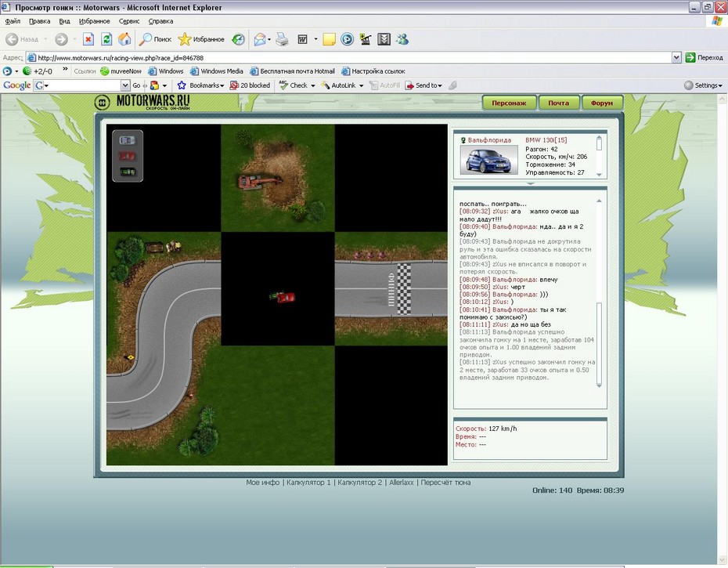Open the Print icon in toolbar
This screenshot has height=568, width=728.
(283, 39)
